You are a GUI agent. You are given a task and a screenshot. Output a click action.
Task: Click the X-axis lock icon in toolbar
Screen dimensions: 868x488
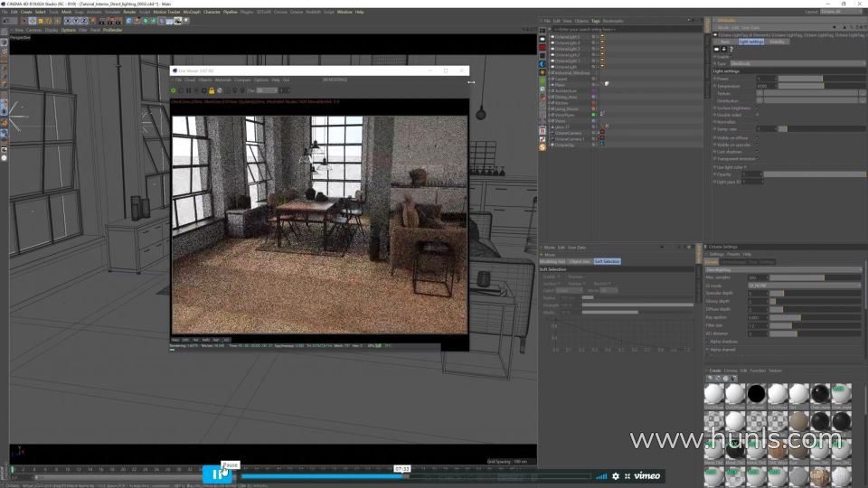pos(68,21)
